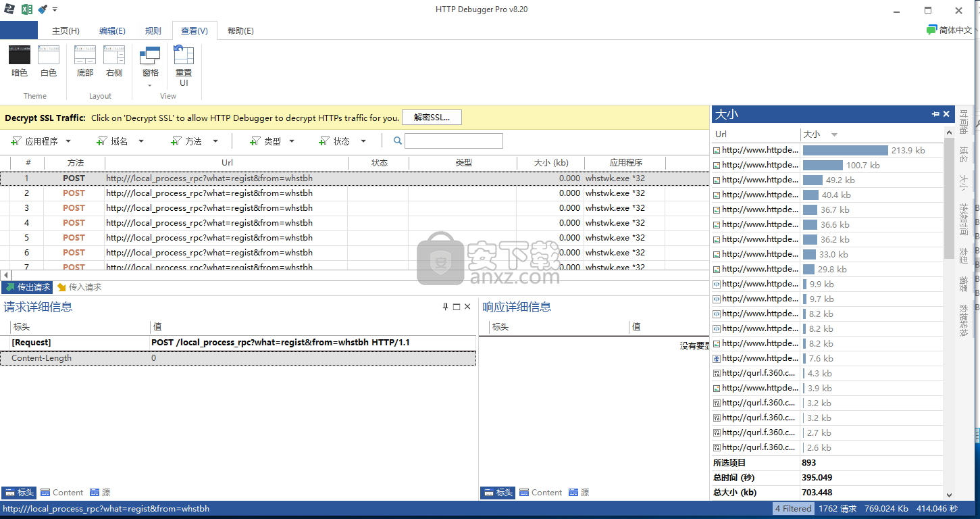980x519 pixels.
Task: Select the 213.9 kb entry in size panel
Action: 827,150
